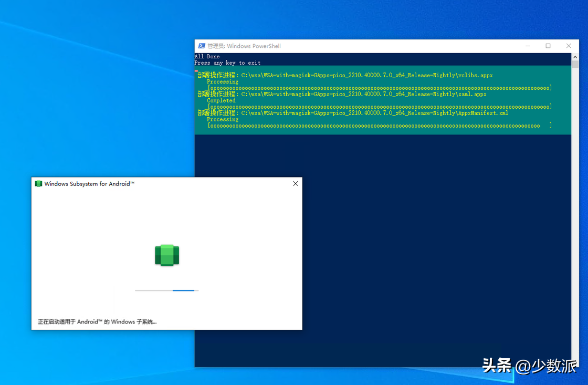Click the large green Android subsystem logo
This screenshot has width=588, height=385.
(x=167, y=255)
